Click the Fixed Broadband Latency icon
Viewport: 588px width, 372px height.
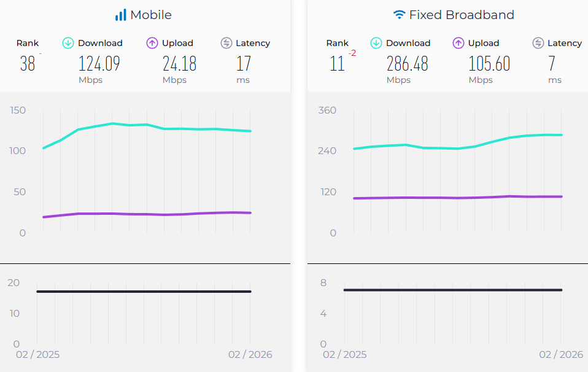538,43
